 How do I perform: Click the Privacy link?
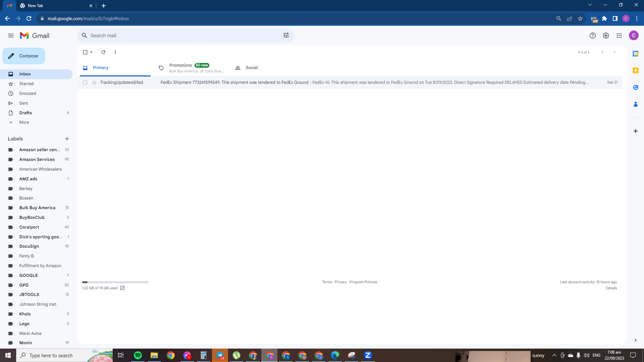pyautogui.click(x=341, y=282)
